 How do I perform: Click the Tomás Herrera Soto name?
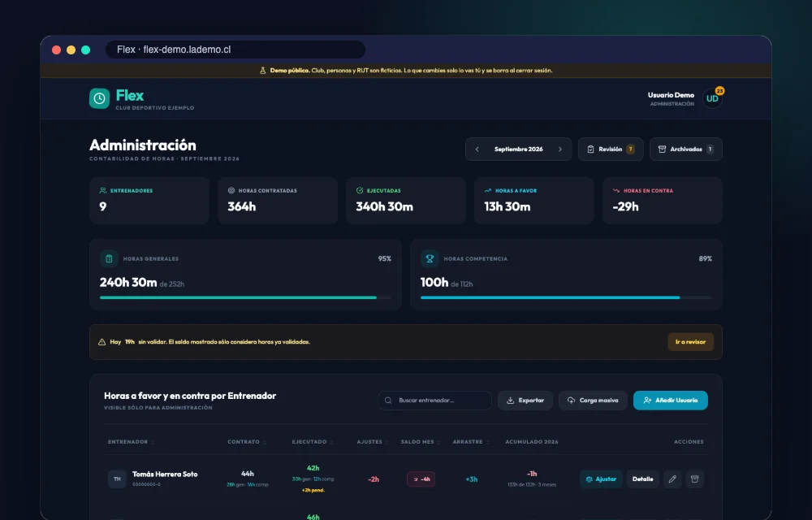click(165, 474)
